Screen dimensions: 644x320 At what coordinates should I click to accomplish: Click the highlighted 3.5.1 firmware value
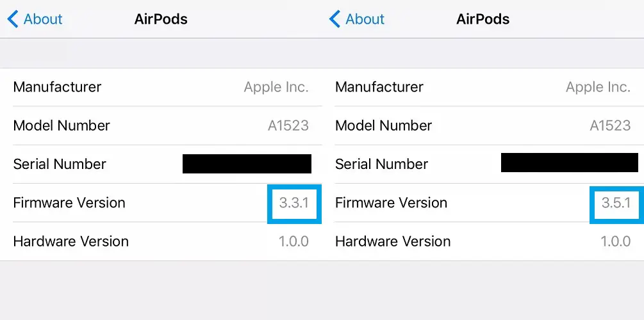point(616,203)
